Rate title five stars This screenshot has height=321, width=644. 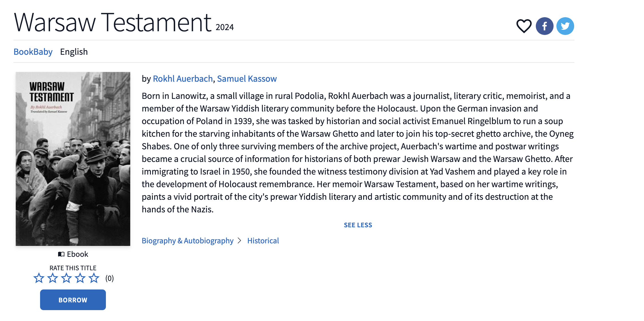[x=94, y=278]
